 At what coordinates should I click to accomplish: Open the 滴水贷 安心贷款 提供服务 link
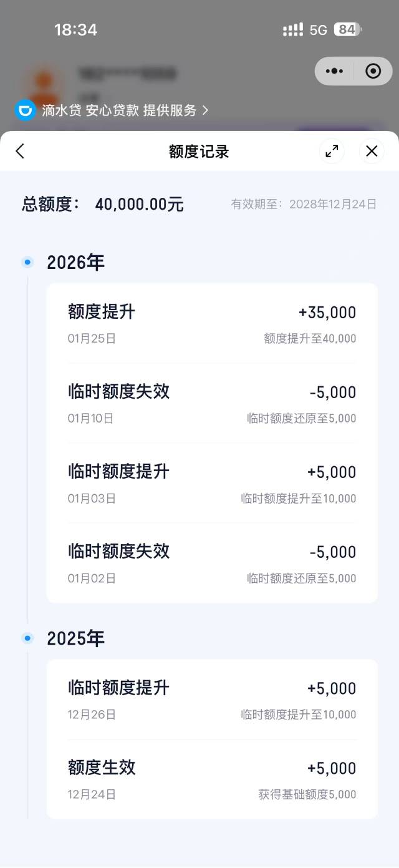pyautogui.click(x=125, y=110)
